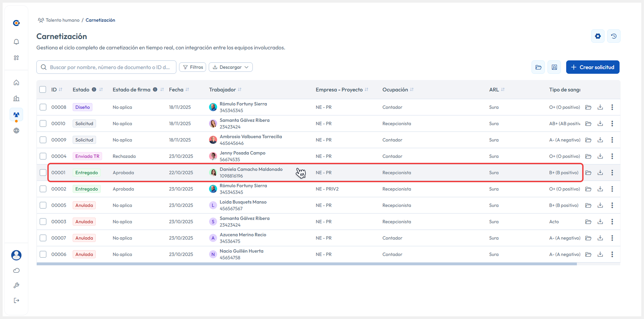This screenshot has width=644, height=319.
Task: Go to Talento humano breadcrumb
Action: (62, 20)
